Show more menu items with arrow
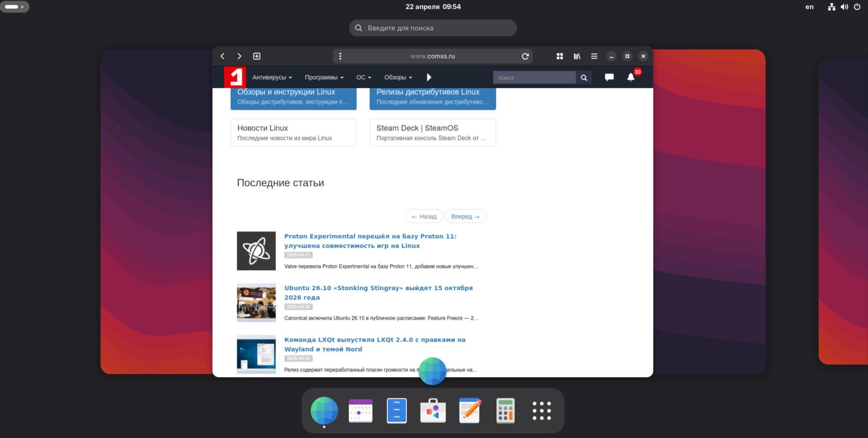Viewport: 868px width, 438px height. (429, 77)
